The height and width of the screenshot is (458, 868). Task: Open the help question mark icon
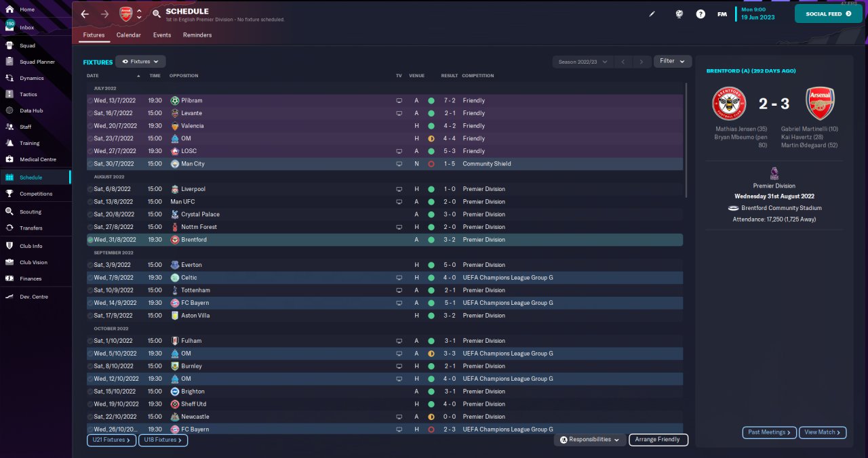pyautogui.click(x=701, y=14)
